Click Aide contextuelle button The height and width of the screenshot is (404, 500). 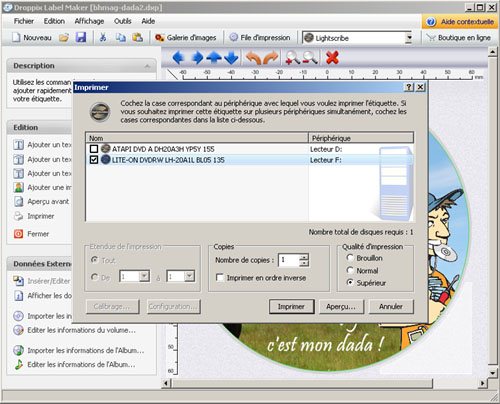tap(460, 22)
